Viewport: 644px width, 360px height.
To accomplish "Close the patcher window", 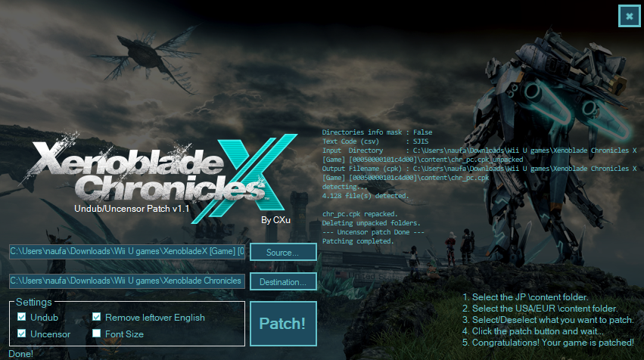I will [x=629, y=16].
